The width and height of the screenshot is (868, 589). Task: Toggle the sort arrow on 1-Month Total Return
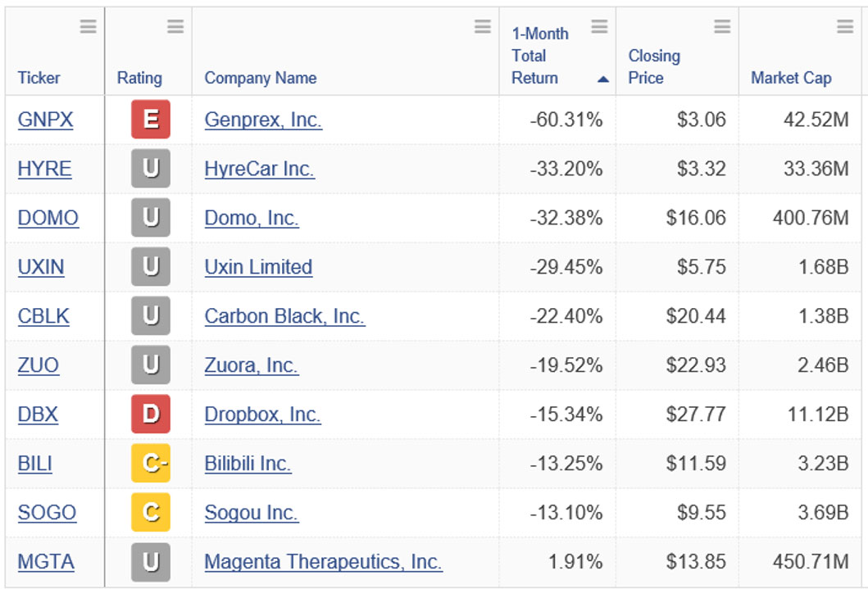pos(603,79)
